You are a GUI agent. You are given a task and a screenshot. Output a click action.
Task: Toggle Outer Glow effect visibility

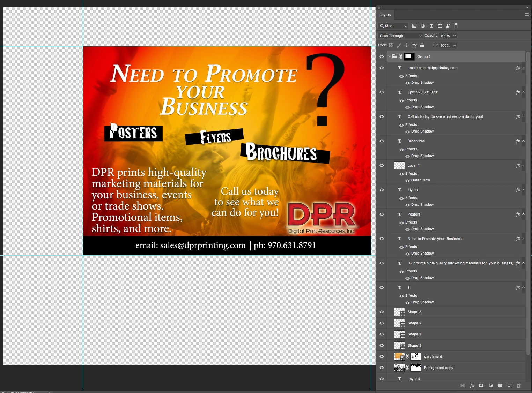407,180
